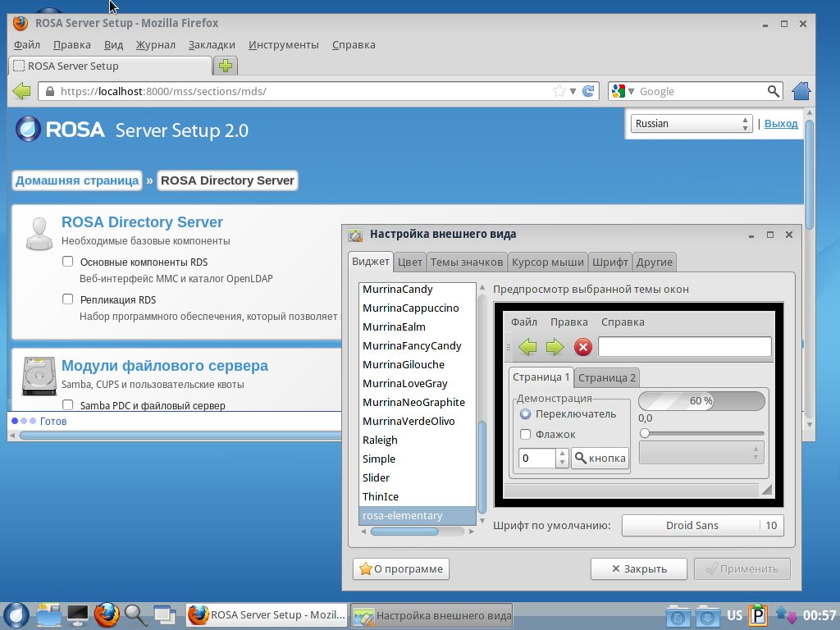Screen dimensions: 840x630
Task: Click the slider handle in preview
Action: (x=645, y=433)
